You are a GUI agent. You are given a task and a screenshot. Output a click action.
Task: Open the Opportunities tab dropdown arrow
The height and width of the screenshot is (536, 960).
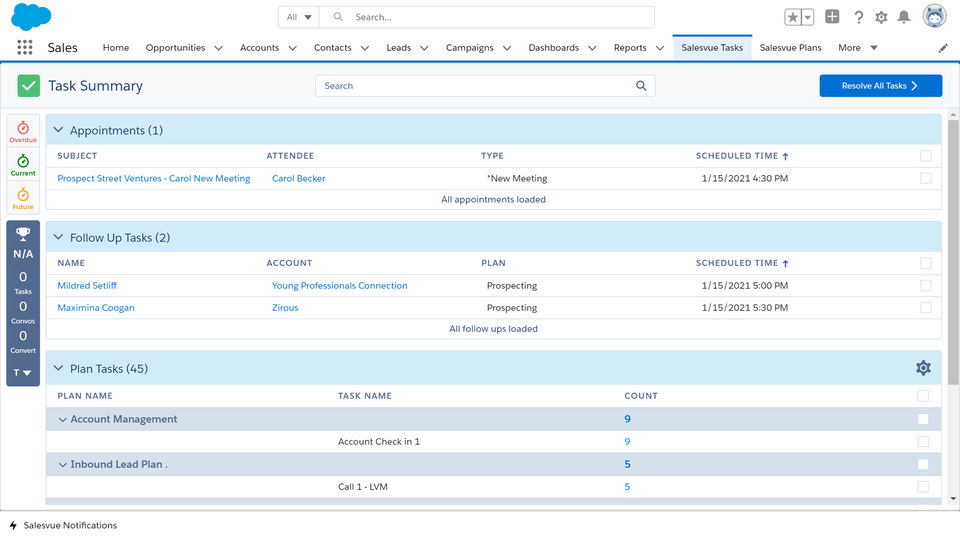click(x=218, y=48)
